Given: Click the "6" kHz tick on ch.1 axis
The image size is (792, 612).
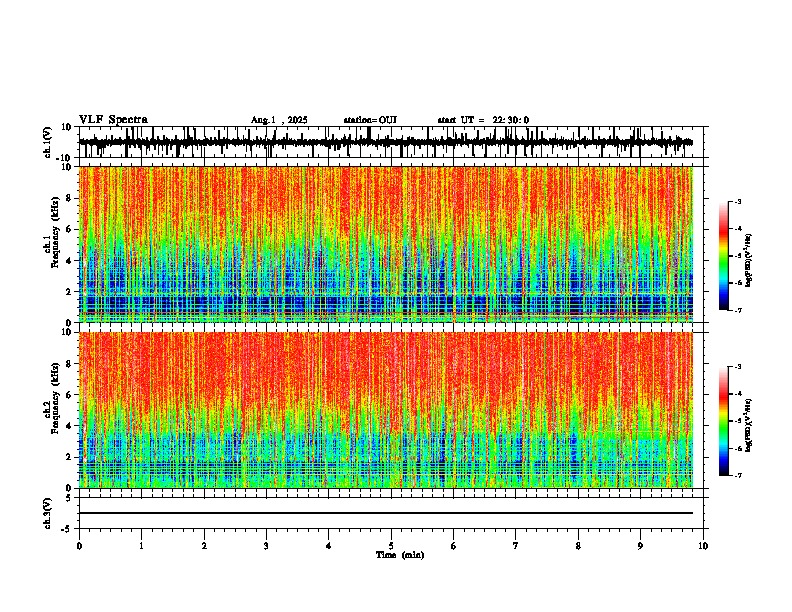Looking at the screenshot, I should click(x=69, y=229).
